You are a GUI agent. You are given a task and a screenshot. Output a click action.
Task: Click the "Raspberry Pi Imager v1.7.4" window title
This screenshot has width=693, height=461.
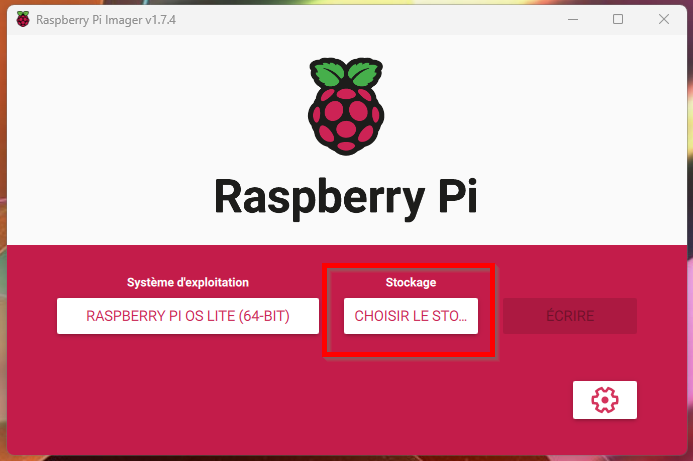[106, 20]
